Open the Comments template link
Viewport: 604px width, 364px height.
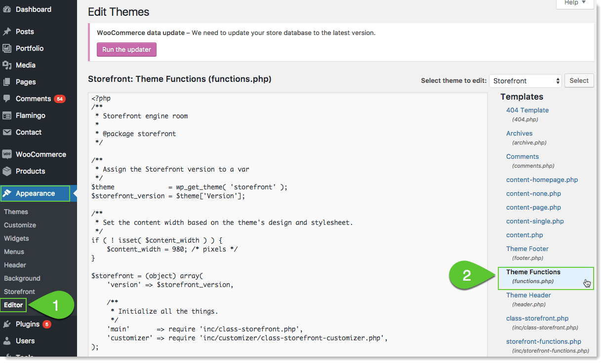coord(522,156)
